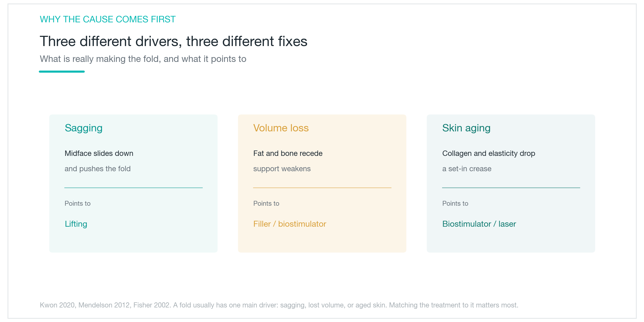This screenshot has height=322, width=644.
Task: Click 'and pushes the fold' text
Action: click(97, 169)
